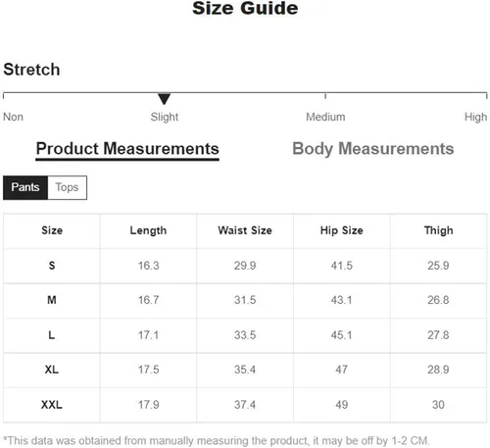Click the Hip Size column header
This screenshot has width=490, height=448.
[x=342, y=230]
